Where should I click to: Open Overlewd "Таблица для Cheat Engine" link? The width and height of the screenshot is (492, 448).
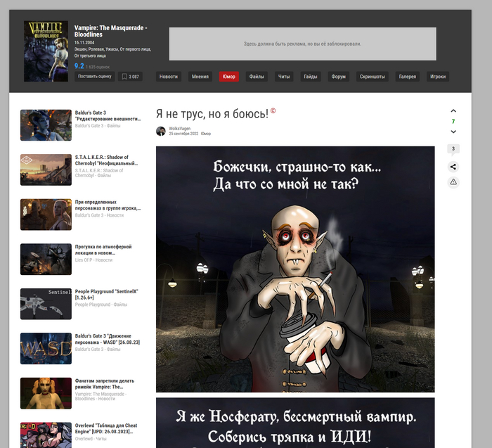click(x=106, y=428)
